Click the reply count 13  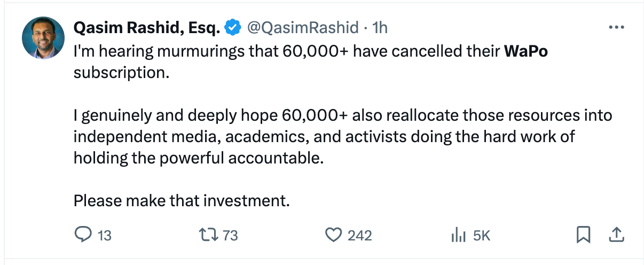pos(105,235)
